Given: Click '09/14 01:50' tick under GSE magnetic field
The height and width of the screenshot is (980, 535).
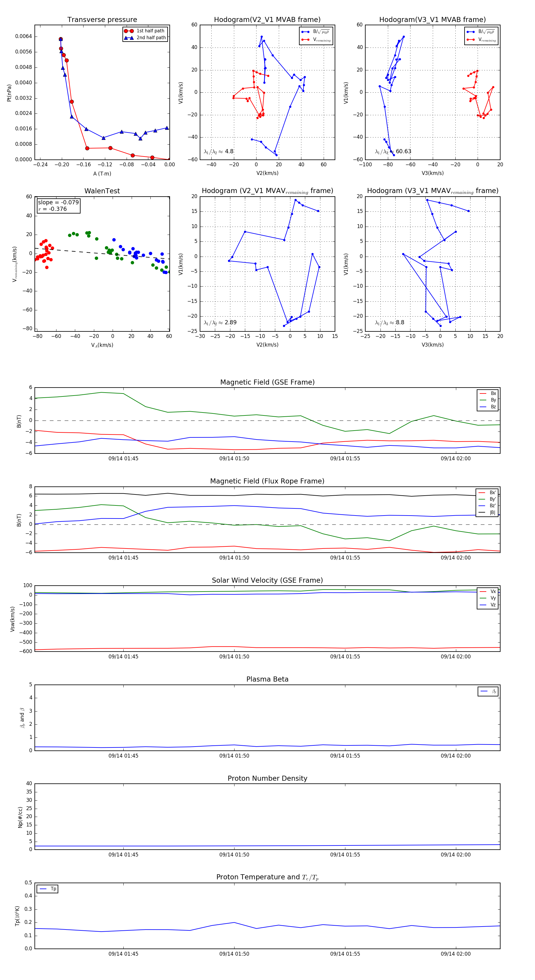Looking at the screenshot, I should coord(234,459).
